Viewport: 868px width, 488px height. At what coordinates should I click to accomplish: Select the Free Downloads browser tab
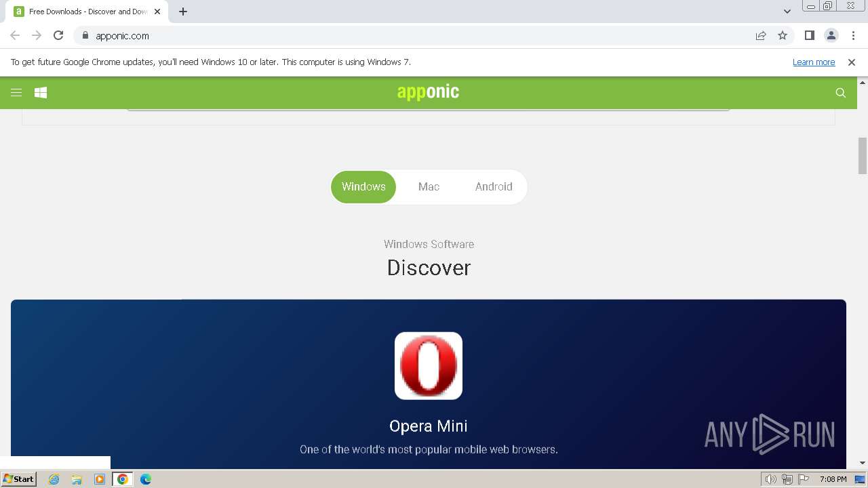[87, 12]
